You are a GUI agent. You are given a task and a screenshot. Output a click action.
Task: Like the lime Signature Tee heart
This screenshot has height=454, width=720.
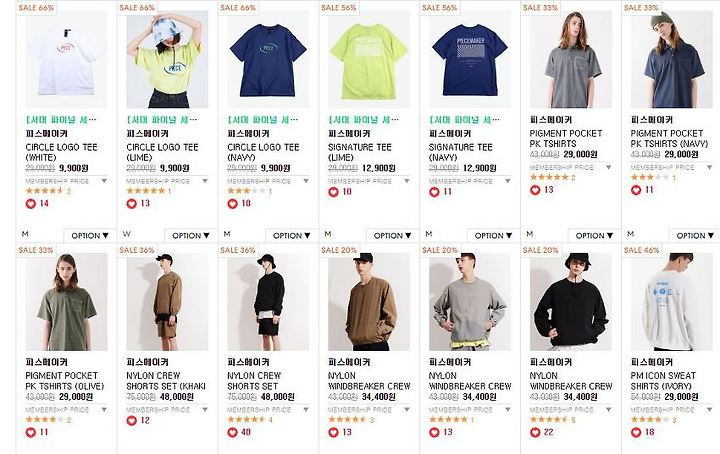(x=333, y=192)
